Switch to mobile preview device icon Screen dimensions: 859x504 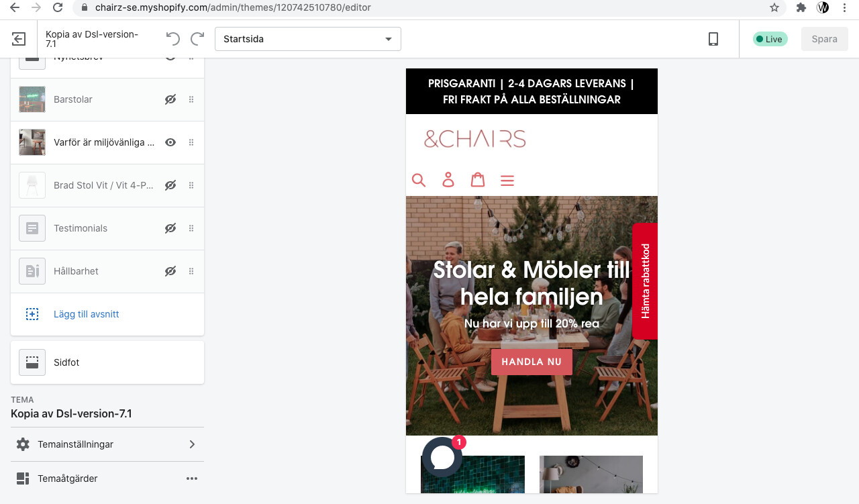pos(713,39)
